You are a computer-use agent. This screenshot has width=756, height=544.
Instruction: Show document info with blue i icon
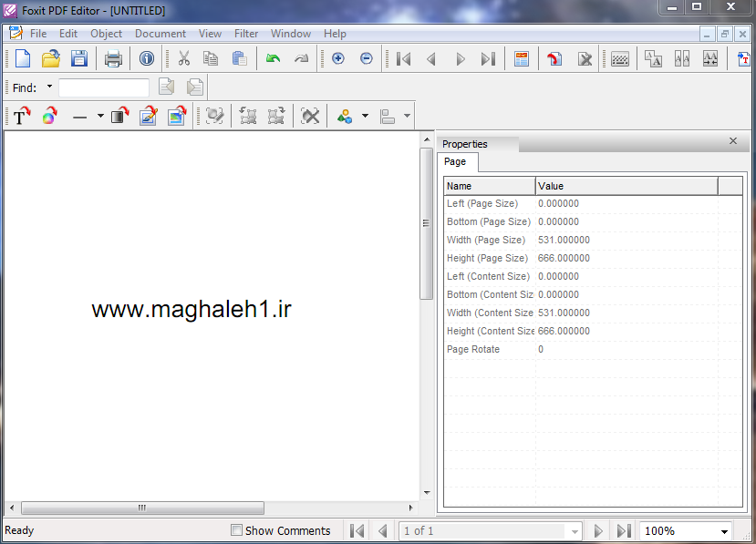tap(147, 59)
